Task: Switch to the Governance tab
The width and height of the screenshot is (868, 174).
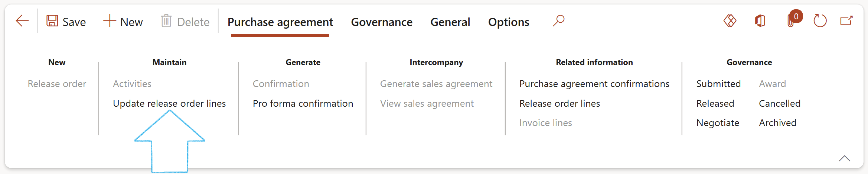Action: click(382, 22)
